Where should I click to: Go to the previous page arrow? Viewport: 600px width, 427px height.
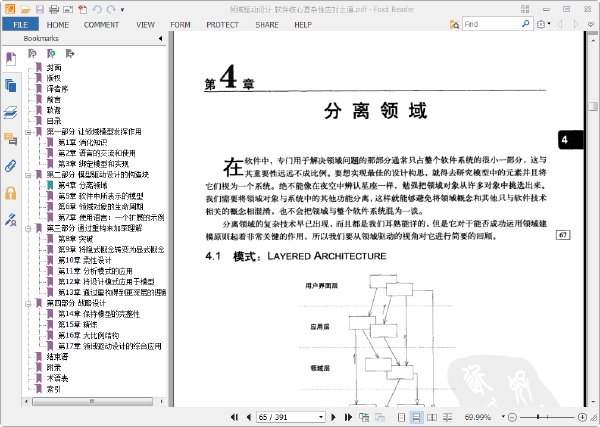click(248, 417)
